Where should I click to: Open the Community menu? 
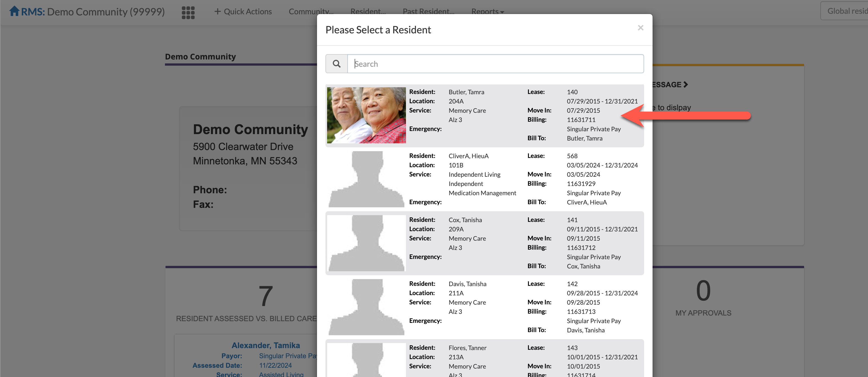pyautogui.click(x=311, y=12)
